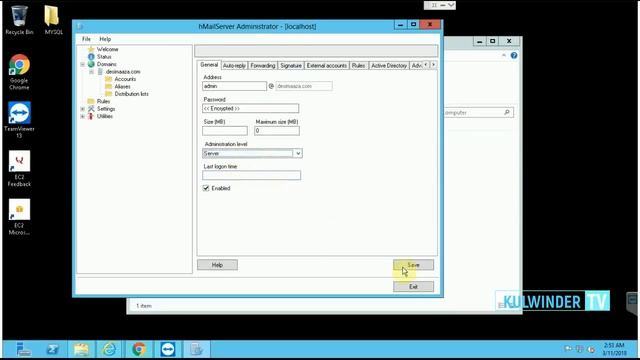Open File Explorer from taskbar

(x=81, y=349)
